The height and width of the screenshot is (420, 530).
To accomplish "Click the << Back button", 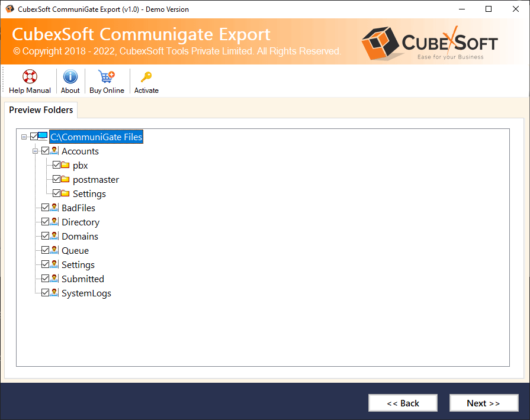I will click(x=403, y=403).
